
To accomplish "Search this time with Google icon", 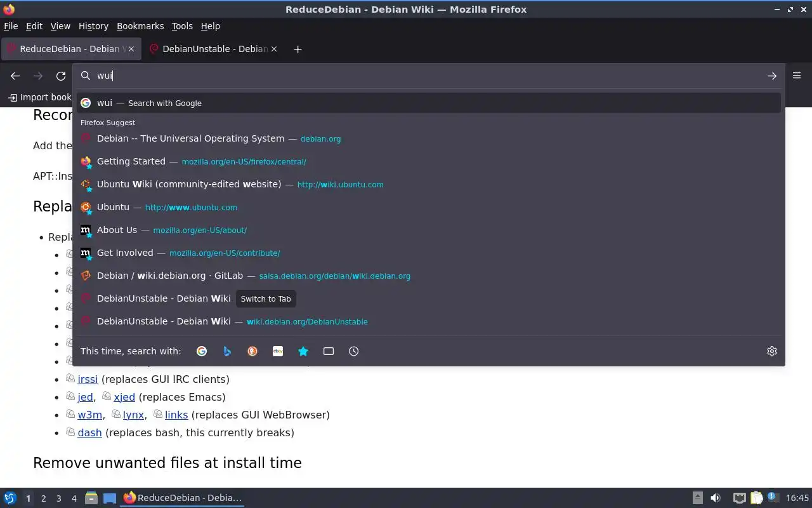I will [x=202, y=351].
